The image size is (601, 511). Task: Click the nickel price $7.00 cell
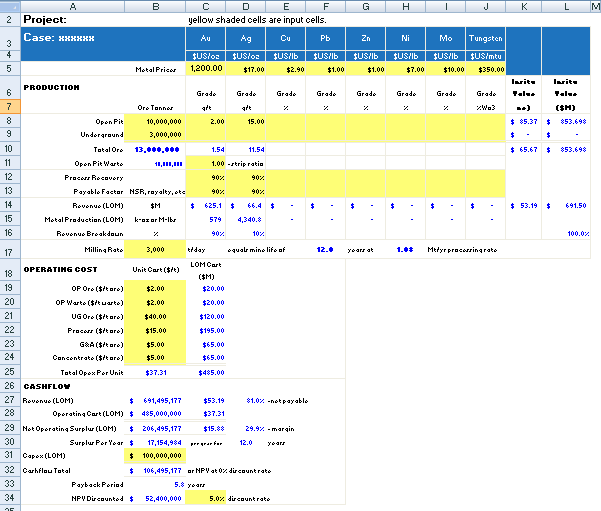406,68
